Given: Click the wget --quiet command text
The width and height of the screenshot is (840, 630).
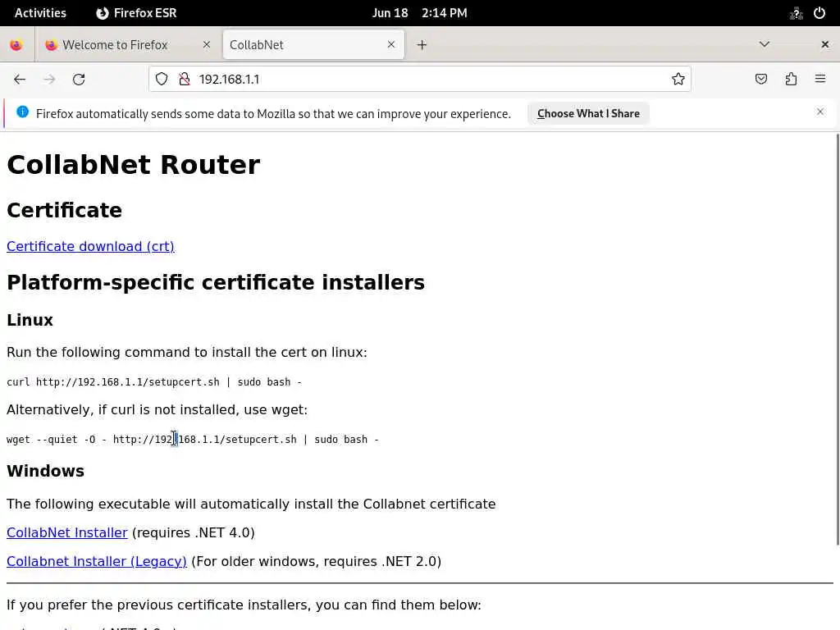Looking at the screenshot, I should (193, 440).
